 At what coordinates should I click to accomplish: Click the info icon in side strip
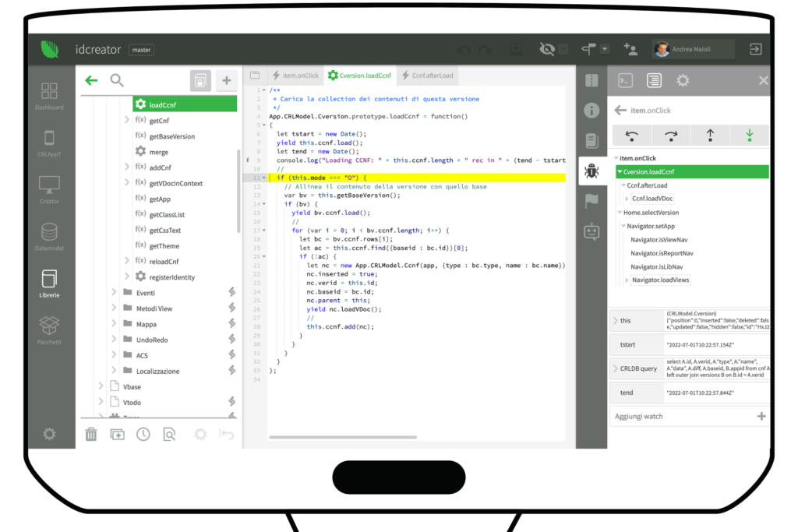click(x=591, y=111)
